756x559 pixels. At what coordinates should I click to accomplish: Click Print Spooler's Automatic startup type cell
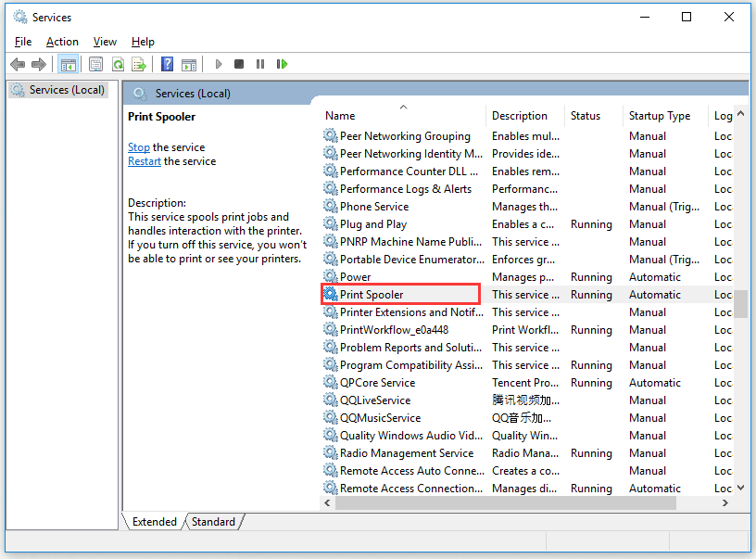[655, 294]
